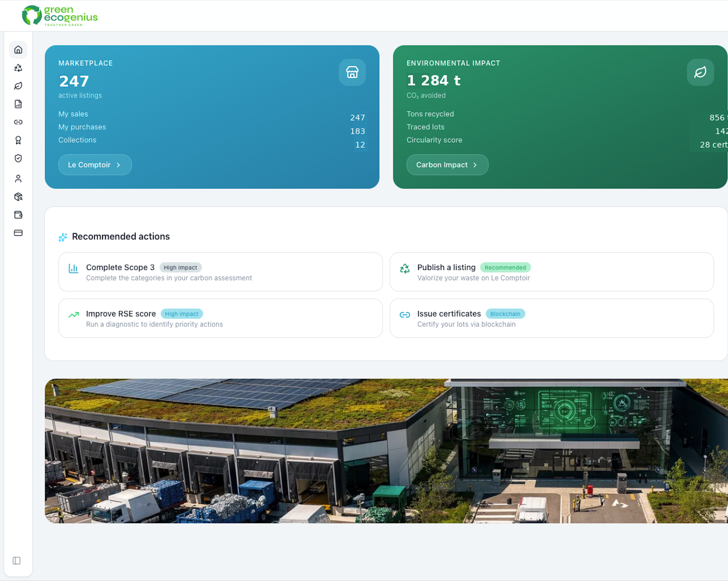Select the payment card icon in sidebar
This screenshot has width=728, height=581.
coord(18,233)
